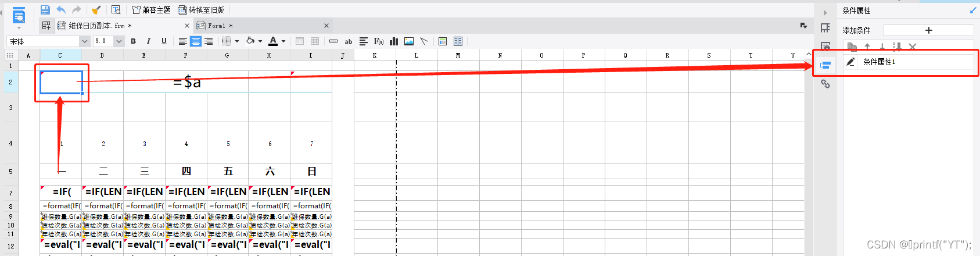
Task: Close the 维保日历副本.frm tab
Action: pyautogui.click(x=187, y=26)
